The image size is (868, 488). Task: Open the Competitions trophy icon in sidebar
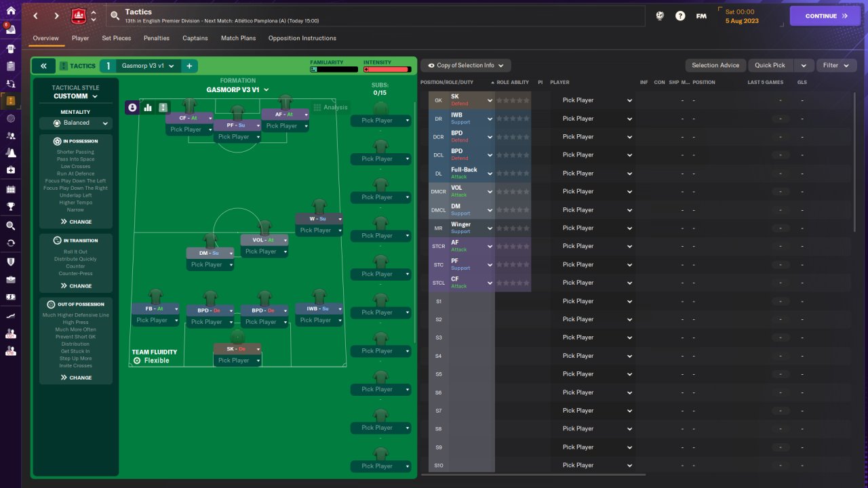click(x=10, y=207)
